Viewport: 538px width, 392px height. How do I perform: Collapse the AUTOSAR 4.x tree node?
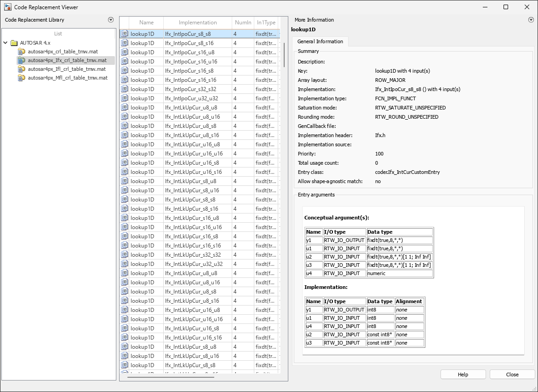pos(6,42)
